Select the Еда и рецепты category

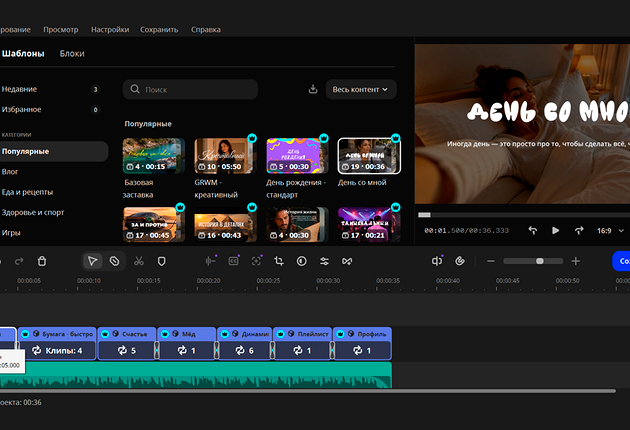[x=27, y=192]
